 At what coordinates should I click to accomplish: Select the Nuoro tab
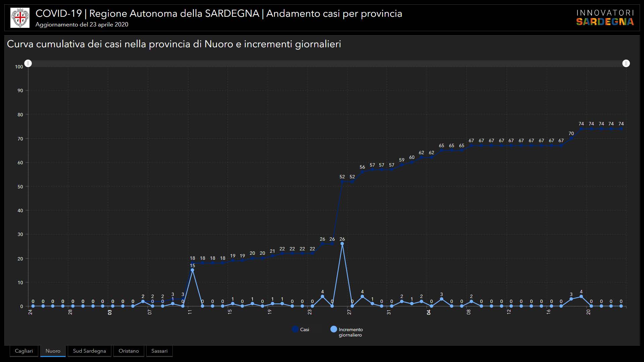[53, 351]
